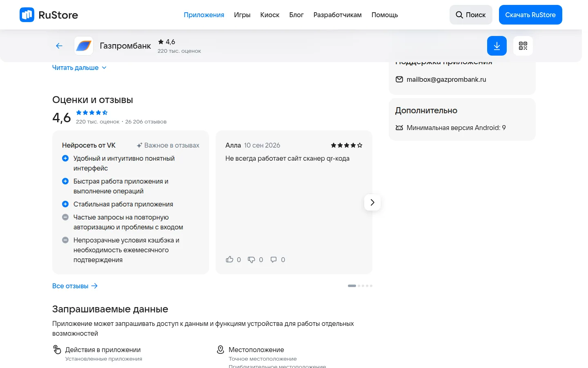This screenshot has width=588, height=368.
Task: Click the star icon next to 4,6 in header
Action: point(161,42)
